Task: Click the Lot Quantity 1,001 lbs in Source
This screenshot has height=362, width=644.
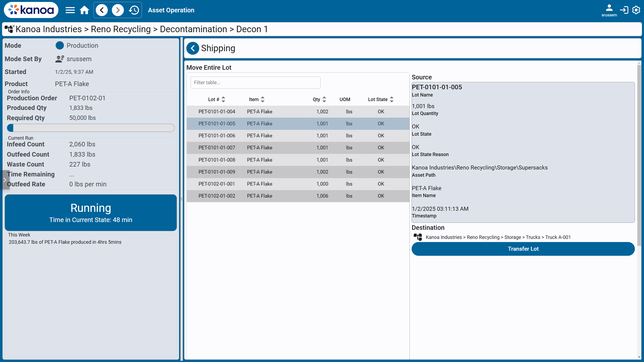Action: pos(423,106)
